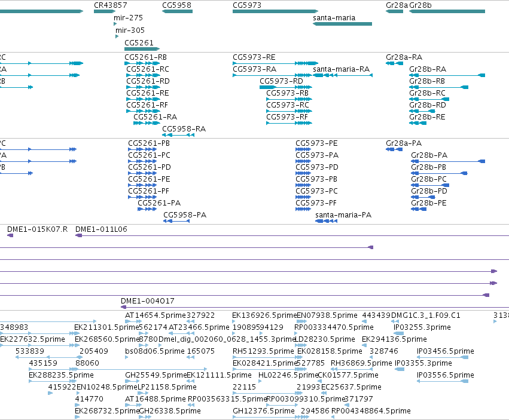This screenshot has height=420, width=509.
Task: Select the EK211301.5prime EST label
Action: tap(106, 327)
